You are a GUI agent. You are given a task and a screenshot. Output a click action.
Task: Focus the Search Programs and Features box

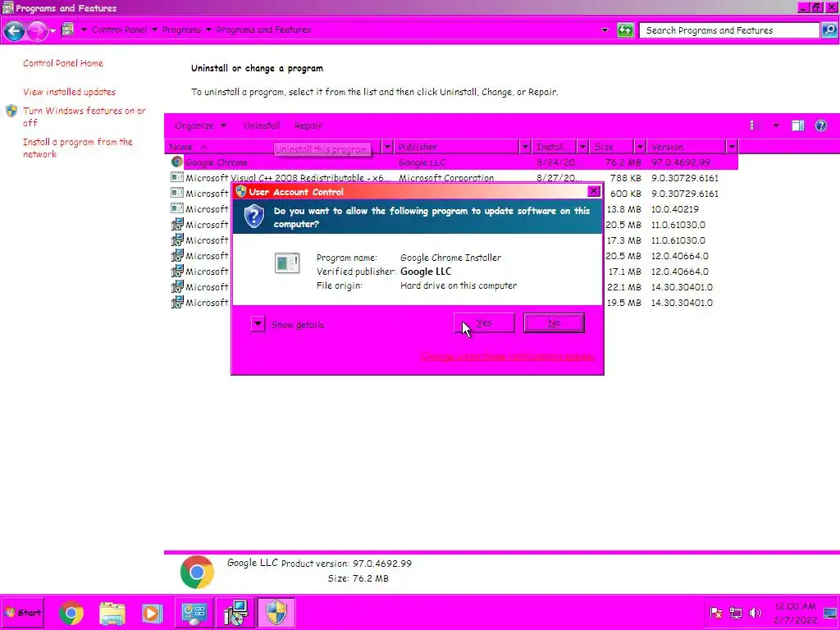point(729,30)
